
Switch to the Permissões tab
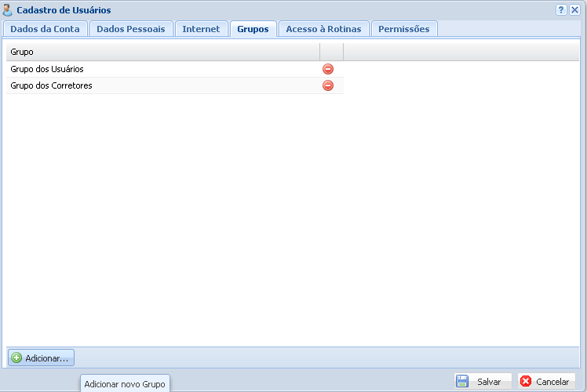403,29
